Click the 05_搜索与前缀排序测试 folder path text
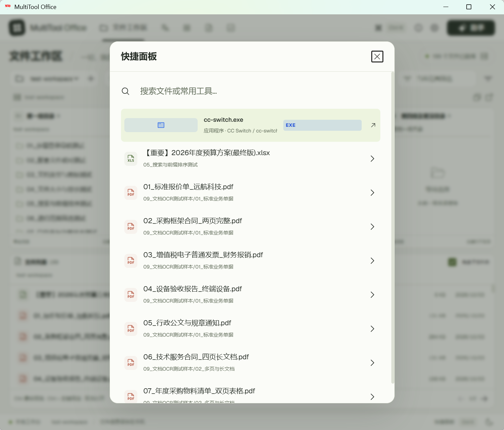 170,165
